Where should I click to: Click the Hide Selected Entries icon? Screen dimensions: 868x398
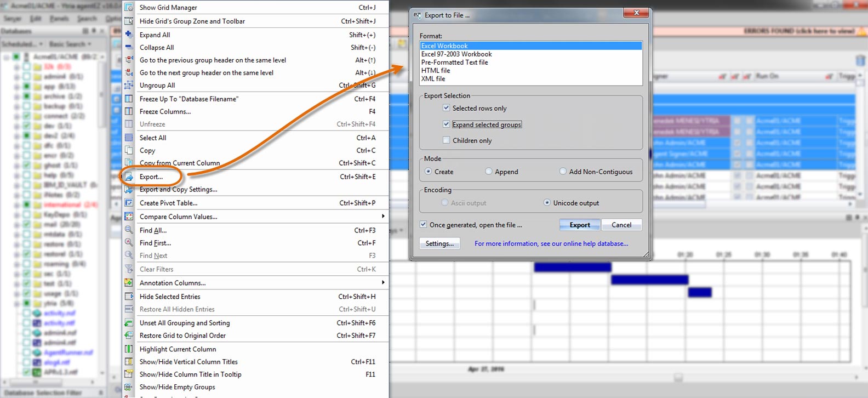point(129,297)
